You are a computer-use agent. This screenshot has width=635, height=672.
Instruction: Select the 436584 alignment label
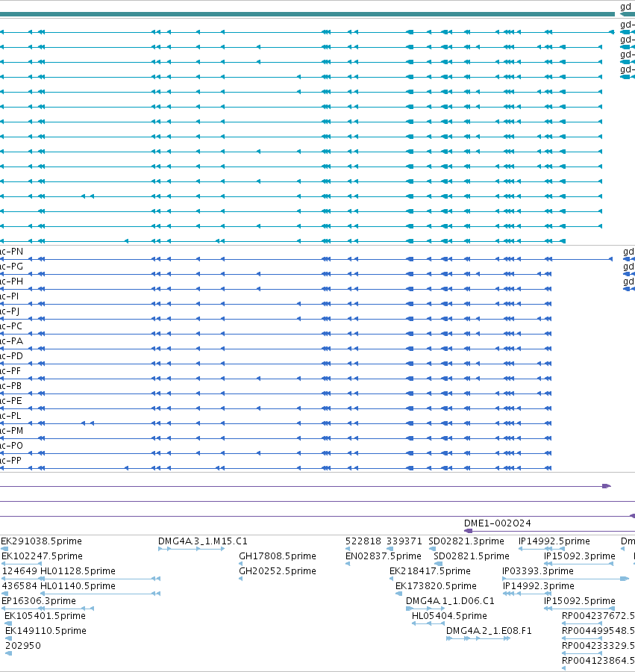pos(19,586)
